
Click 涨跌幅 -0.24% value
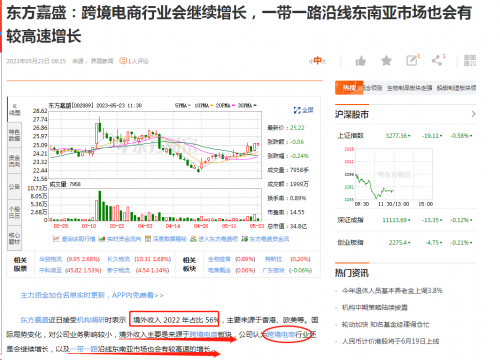point(299,156)
